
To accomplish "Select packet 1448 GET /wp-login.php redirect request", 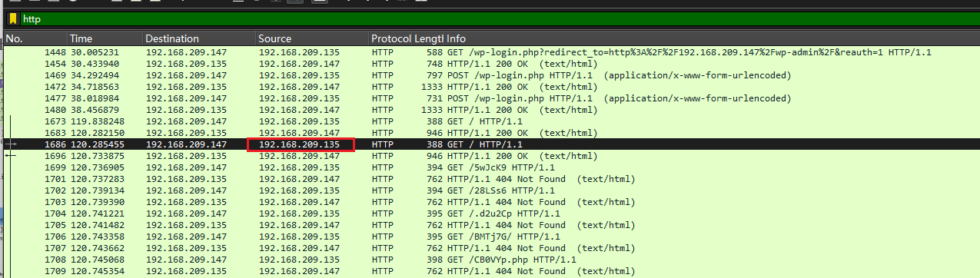I will (492, 52).
